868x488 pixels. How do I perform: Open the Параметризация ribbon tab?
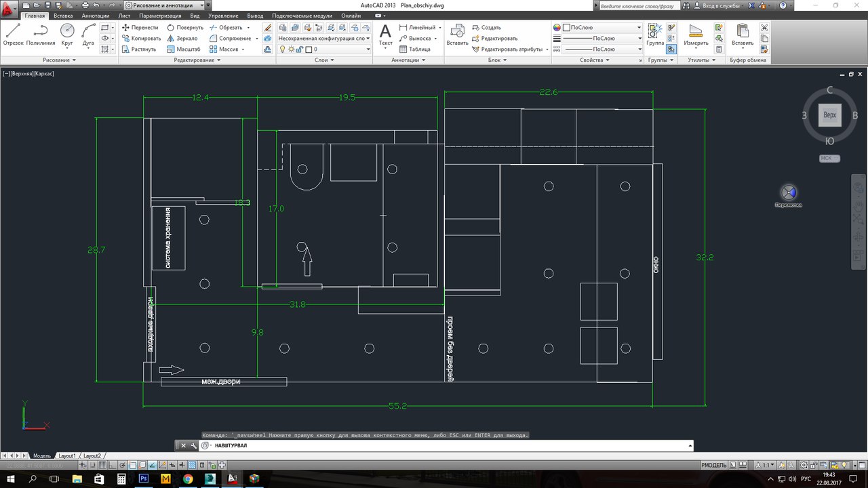pyautogui.click(x=160, y=16)
